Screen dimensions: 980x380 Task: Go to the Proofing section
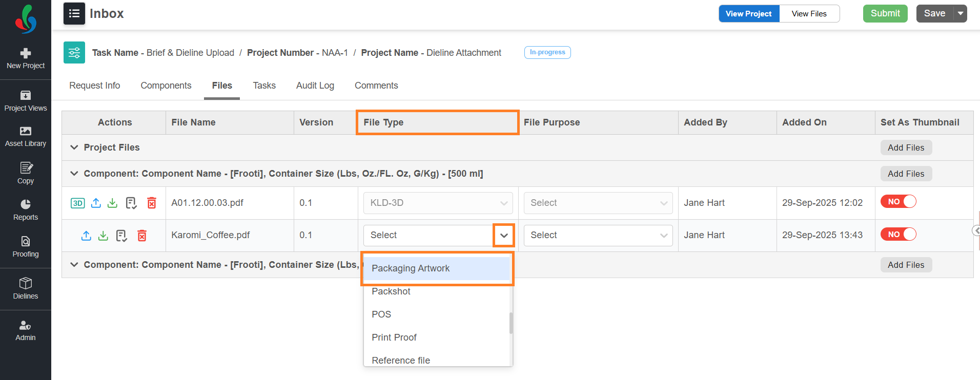click(x=26, y=247)
